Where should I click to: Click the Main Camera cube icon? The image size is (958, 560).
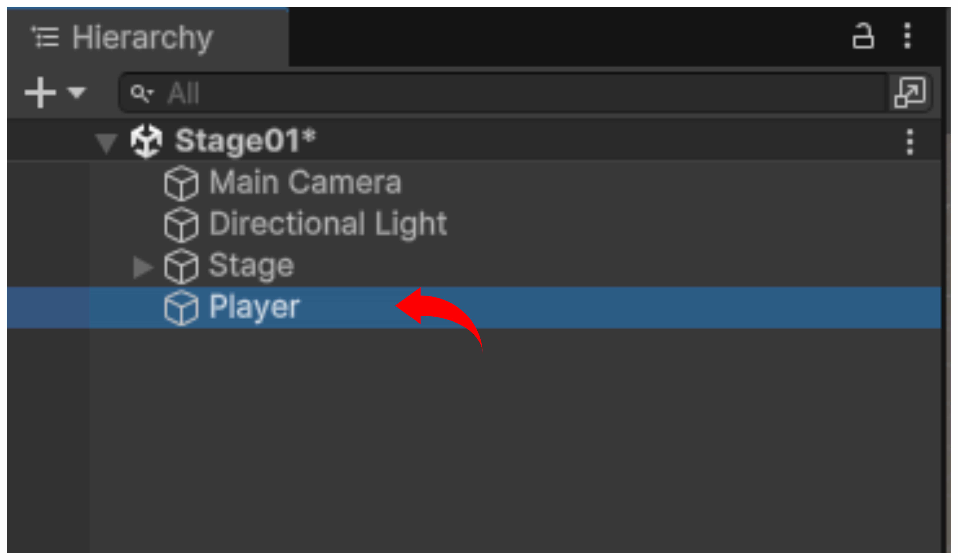181,183
